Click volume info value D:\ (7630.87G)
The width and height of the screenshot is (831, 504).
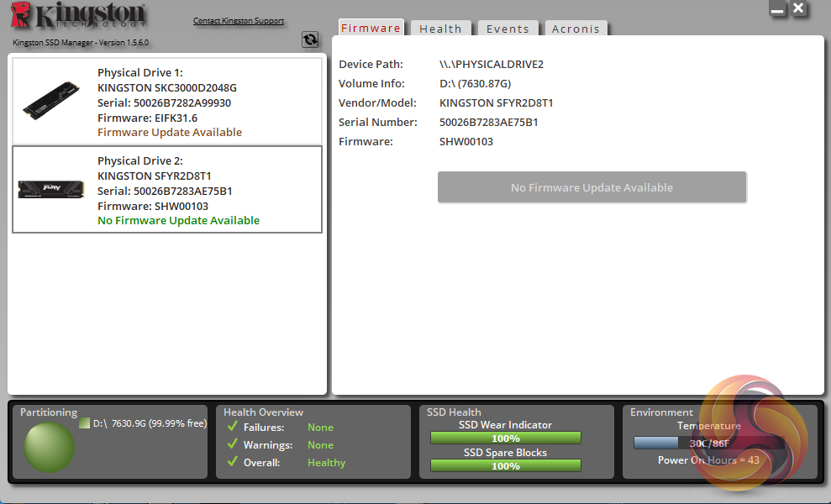click(x=475, y=83)
